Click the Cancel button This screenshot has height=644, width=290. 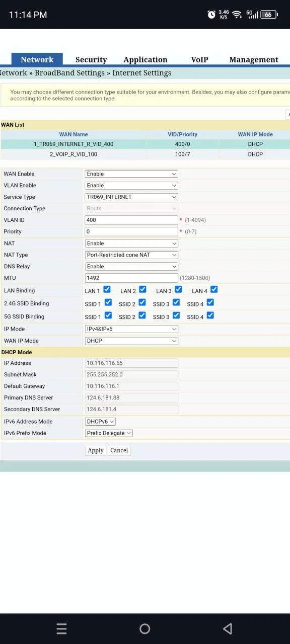click(x=119, y=450)
